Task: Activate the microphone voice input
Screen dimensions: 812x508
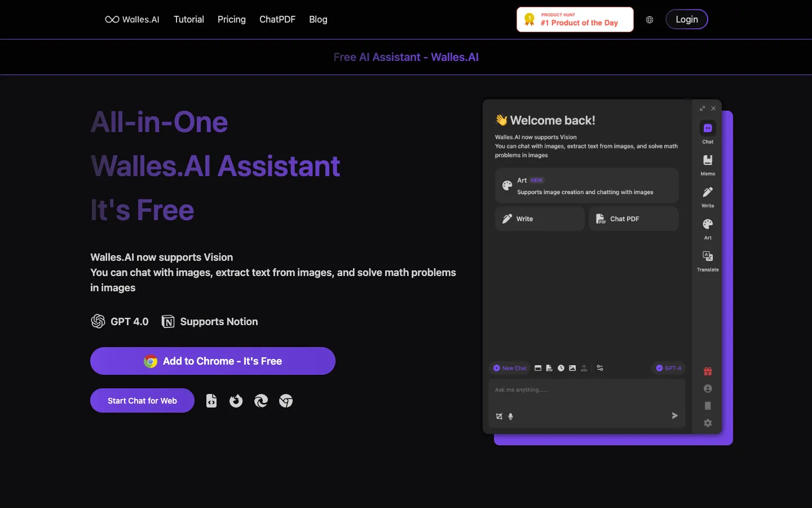Action: pyautogui.click(x=510, y=417)
